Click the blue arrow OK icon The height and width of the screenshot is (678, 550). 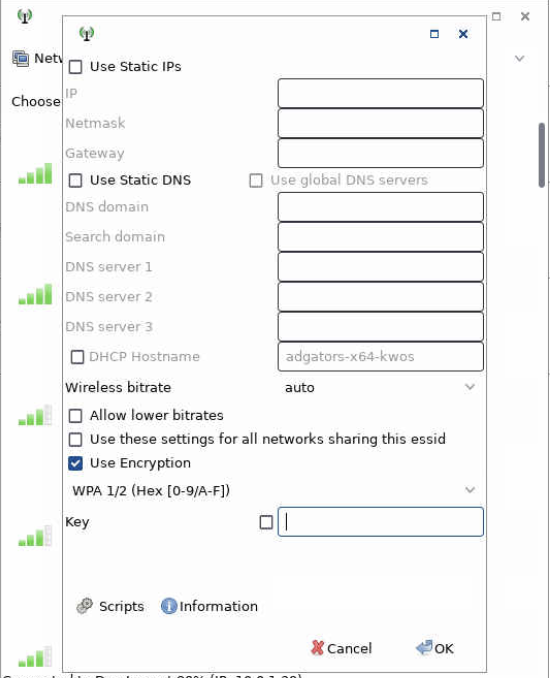(x=424, y=648)
